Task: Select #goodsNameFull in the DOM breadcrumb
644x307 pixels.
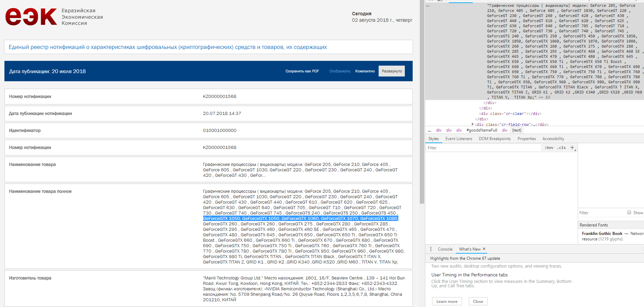Action: pos(481,130)
